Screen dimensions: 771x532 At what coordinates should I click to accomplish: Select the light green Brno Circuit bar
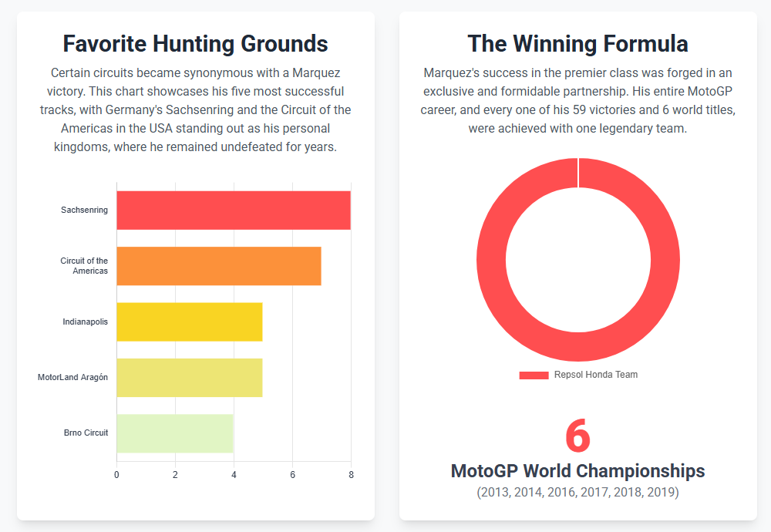point(175,433)
